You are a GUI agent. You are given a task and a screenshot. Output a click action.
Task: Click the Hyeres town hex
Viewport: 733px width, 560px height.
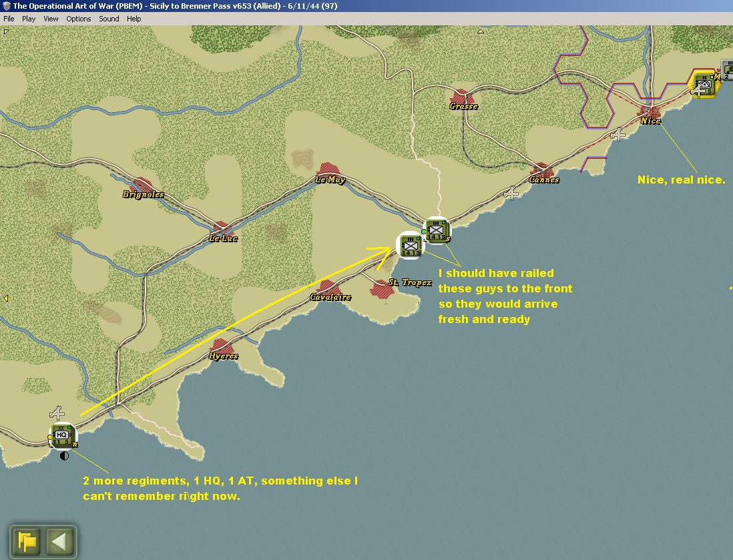222,348
